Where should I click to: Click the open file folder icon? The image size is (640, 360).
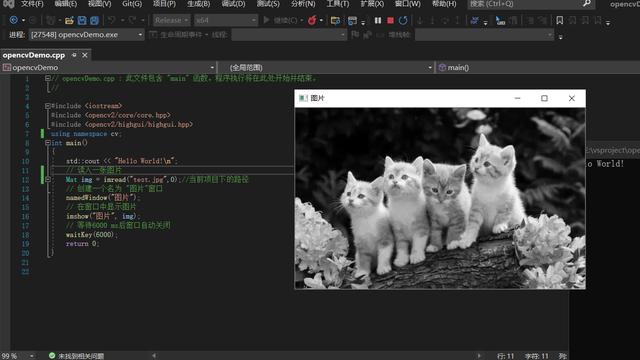(69, 20)
